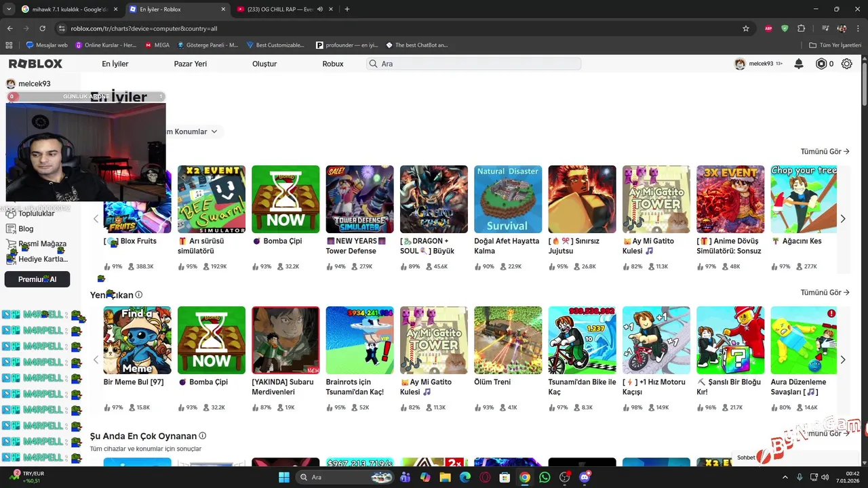Open Chrome tab search dropdown

point(9,9)
